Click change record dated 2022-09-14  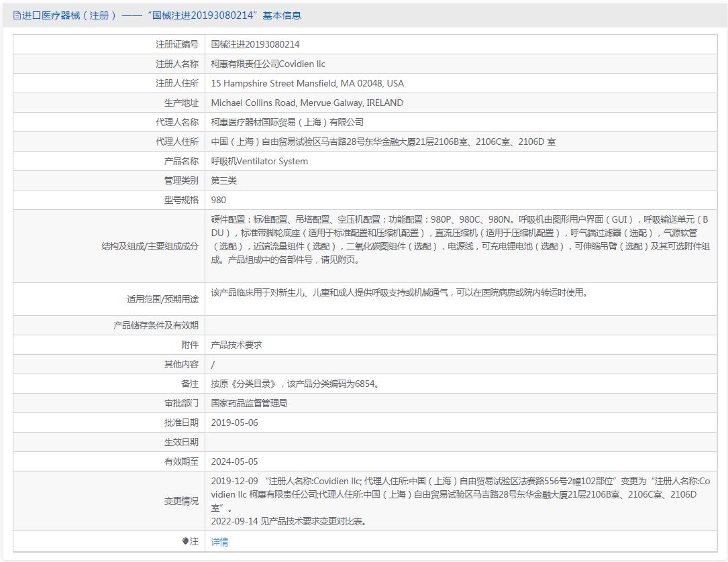click(x=290, y=522)
